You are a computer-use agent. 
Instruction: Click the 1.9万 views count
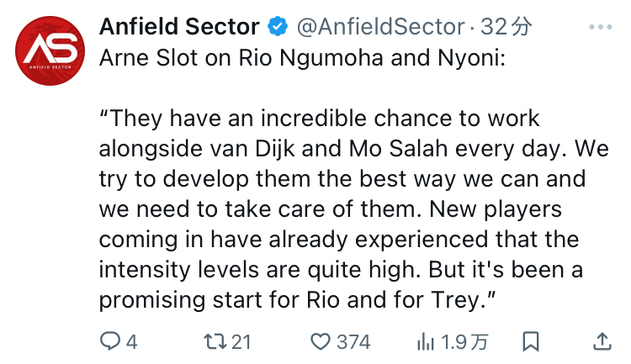[464, 342]
